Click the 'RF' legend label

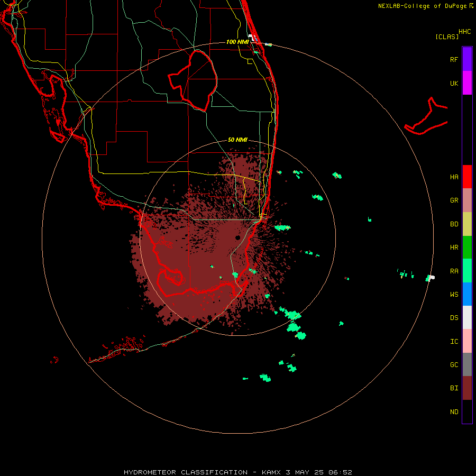[x=454, y=59]
